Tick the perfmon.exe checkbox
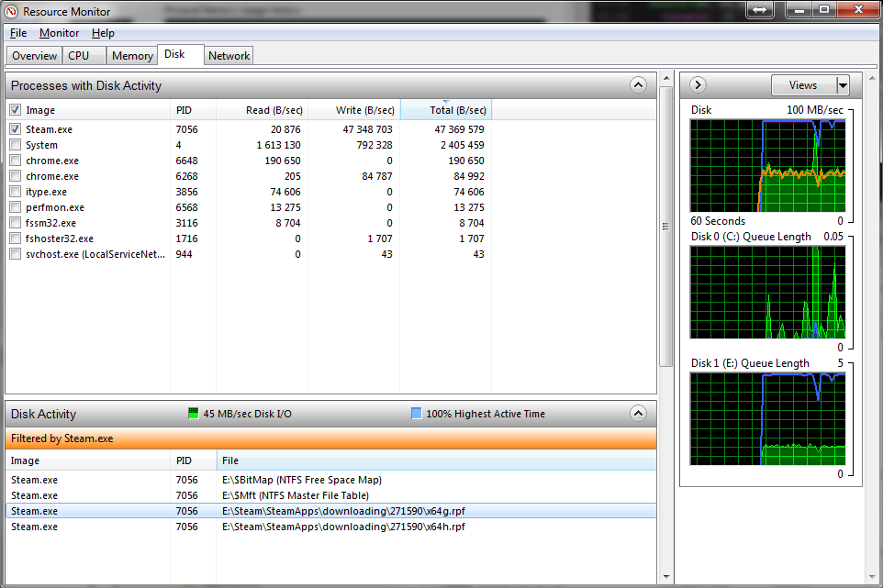The width and height of the screenshot is (883, 588). click(x=16, y=207)
